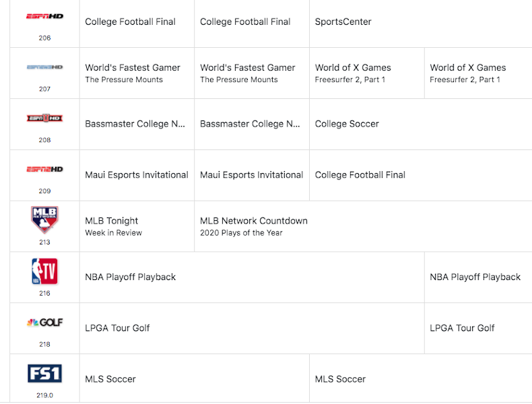532x404 pixels.
Task: Select the NBA TV channel 216 logo
Action: point(44,271)
